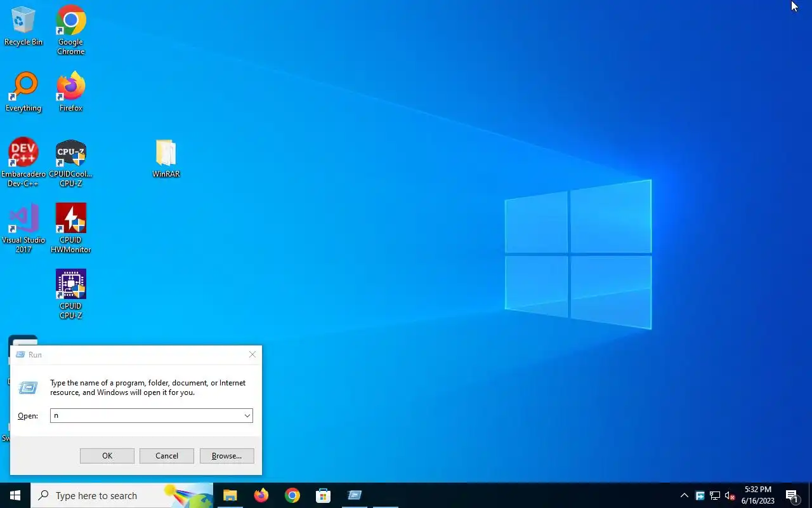Confirm with OK in the Run dialog
This screenshot has height=508, width=812.
point(107,456)
